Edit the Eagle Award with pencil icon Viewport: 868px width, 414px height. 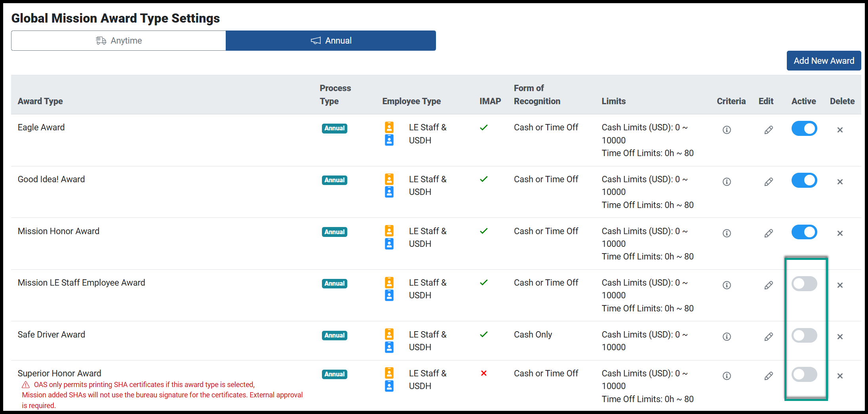[x=769, y=130]
